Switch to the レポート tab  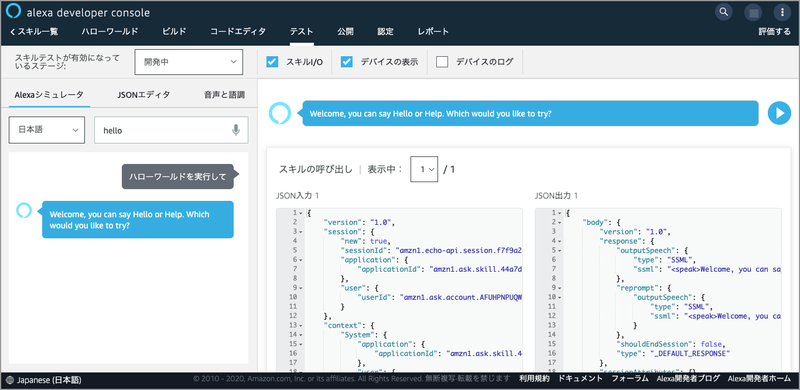coord(433,32)
